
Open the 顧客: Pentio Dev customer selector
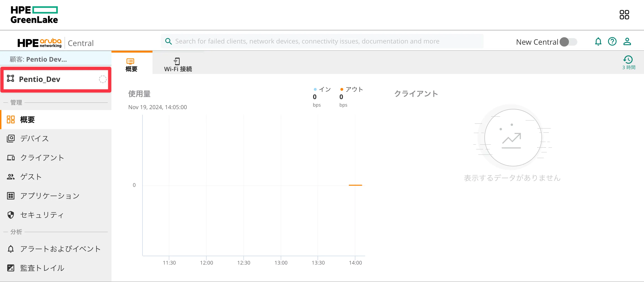pyautogui.click(x=38, y=59)
